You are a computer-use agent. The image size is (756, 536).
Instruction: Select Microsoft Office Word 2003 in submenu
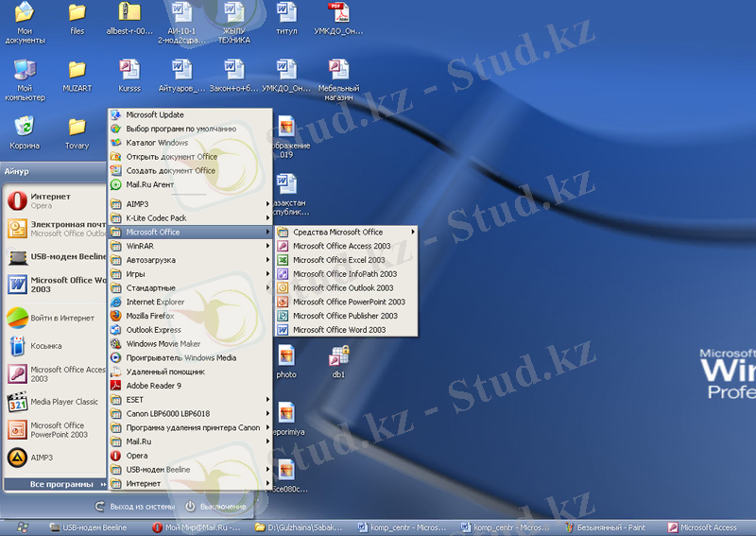coord(338,330)
